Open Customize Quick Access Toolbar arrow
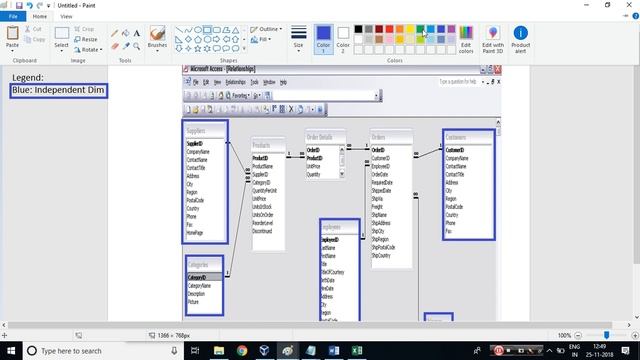640x360 pixels. tap(49, 6)
